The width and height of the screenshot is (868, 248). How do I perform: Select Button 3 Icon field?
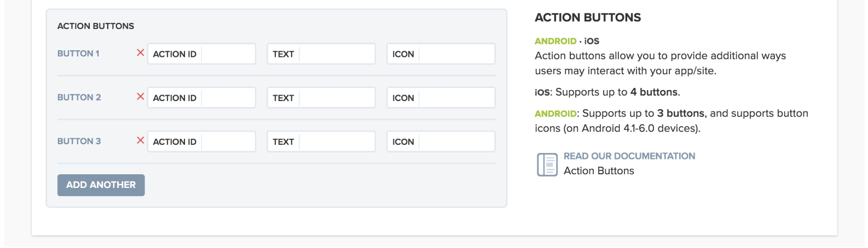(x=441, y=141)
